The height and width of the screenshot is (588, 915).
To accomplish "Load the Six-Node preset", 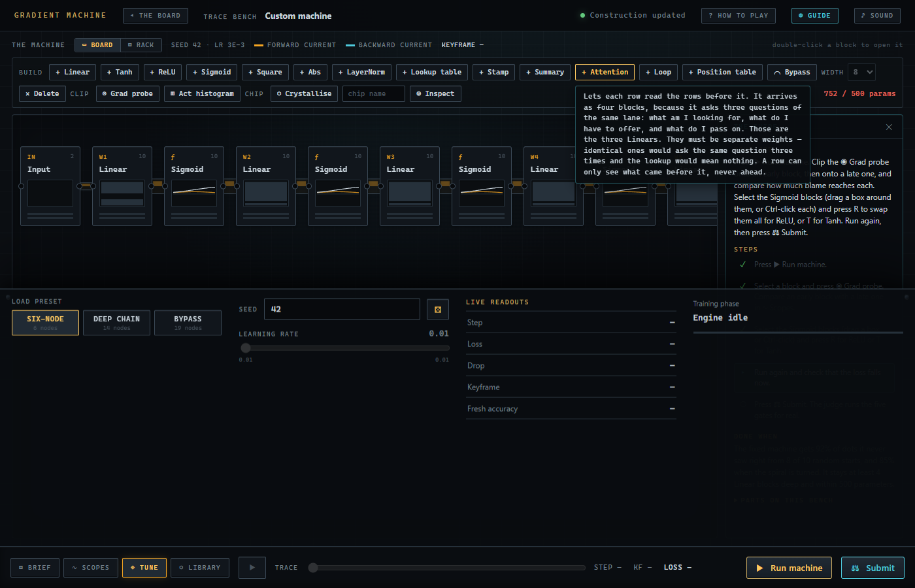I will click(45, 323).
